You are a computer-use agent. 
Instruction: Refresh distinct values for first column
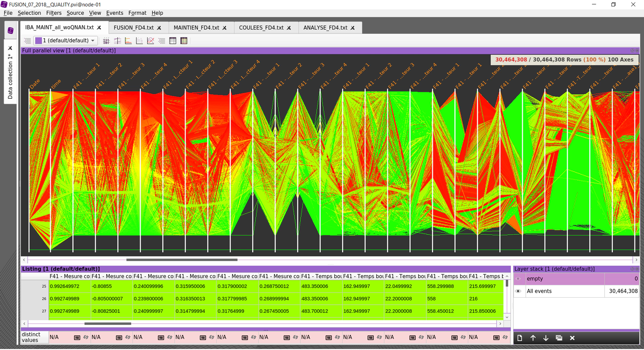point(86,337)
